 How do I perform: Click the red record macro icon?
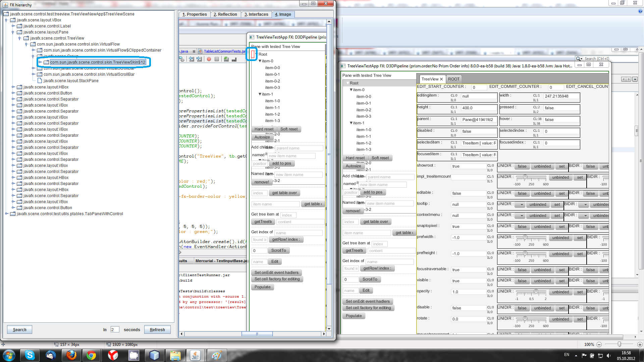(x=209, y=59)
